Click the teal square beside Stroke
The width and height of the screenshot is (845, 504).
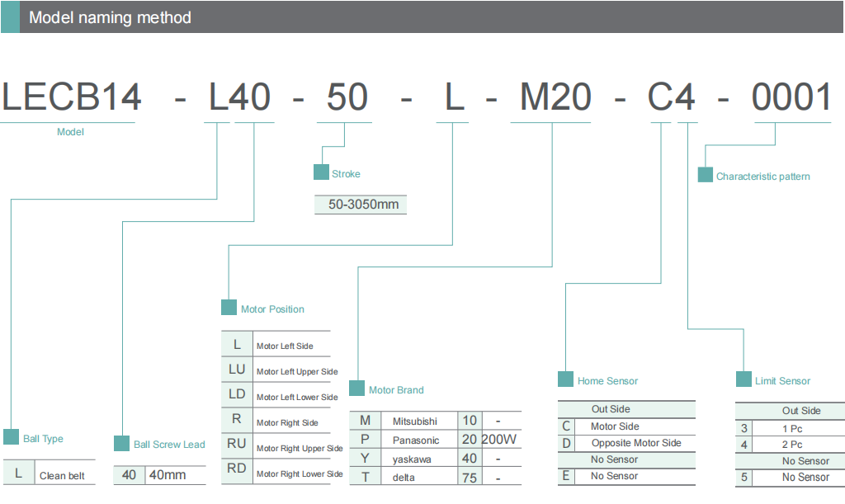point(321,172)
